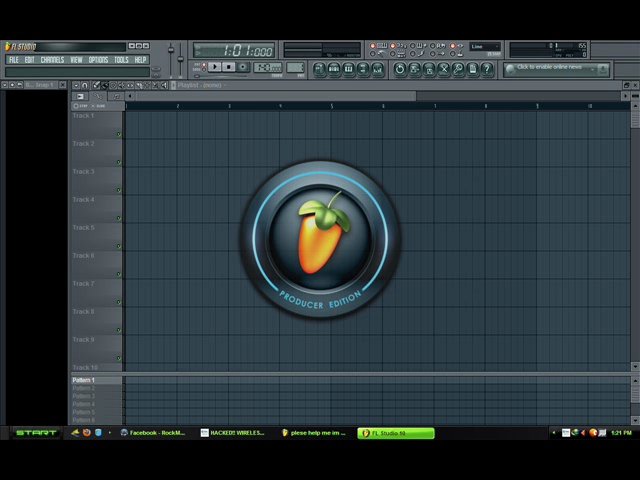This screenshot has height=480, width=640.
Task: Select the pencil draw tool in playlist
Action: point(96,85)
